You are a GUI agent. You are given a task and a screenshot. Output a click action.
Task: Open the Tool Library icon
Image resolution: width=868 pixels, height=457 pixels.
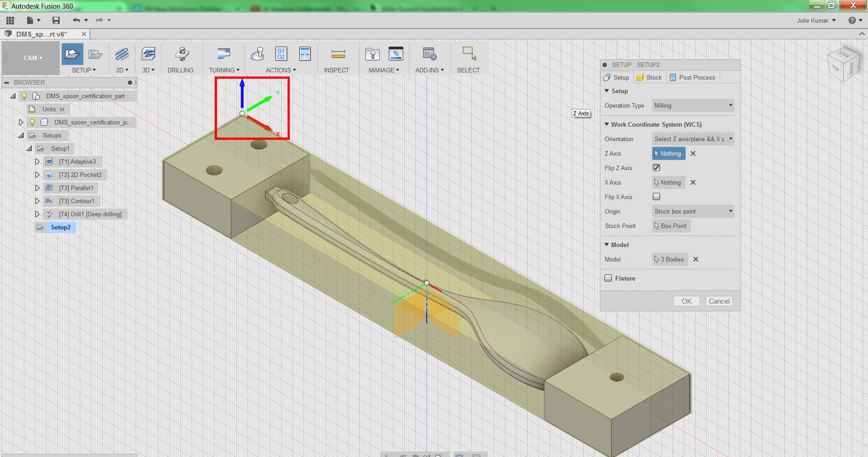point(373,54)
